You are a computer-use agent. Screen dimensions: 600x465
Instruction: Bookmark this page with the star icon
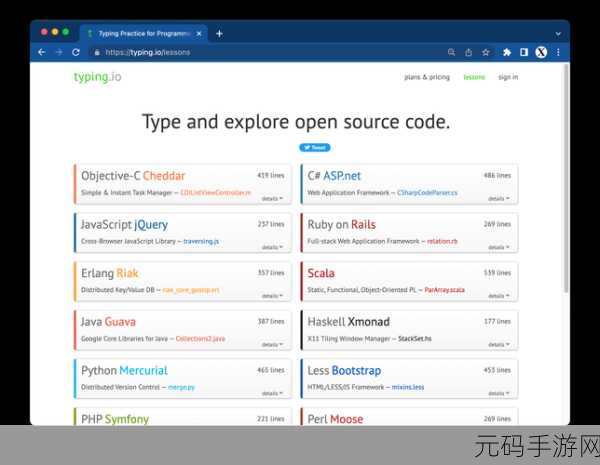[x=486, y=52]
